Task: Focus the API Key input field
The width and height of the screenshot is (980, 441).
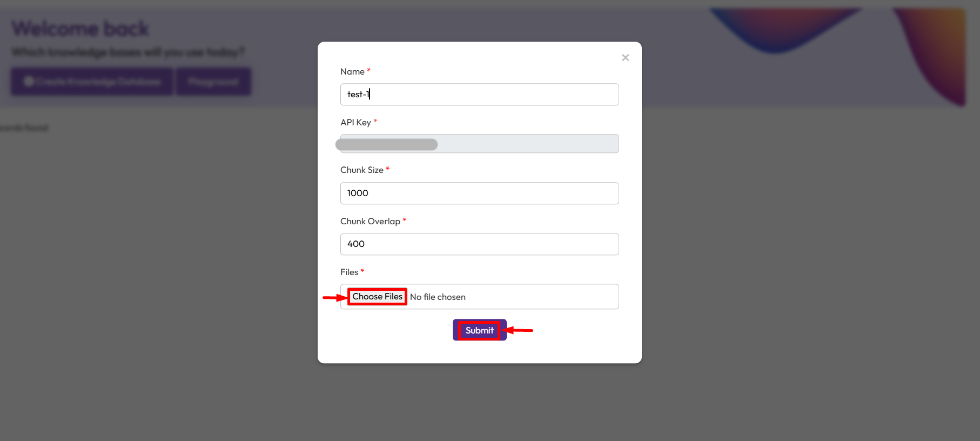Action: click(x=527, y=144)
